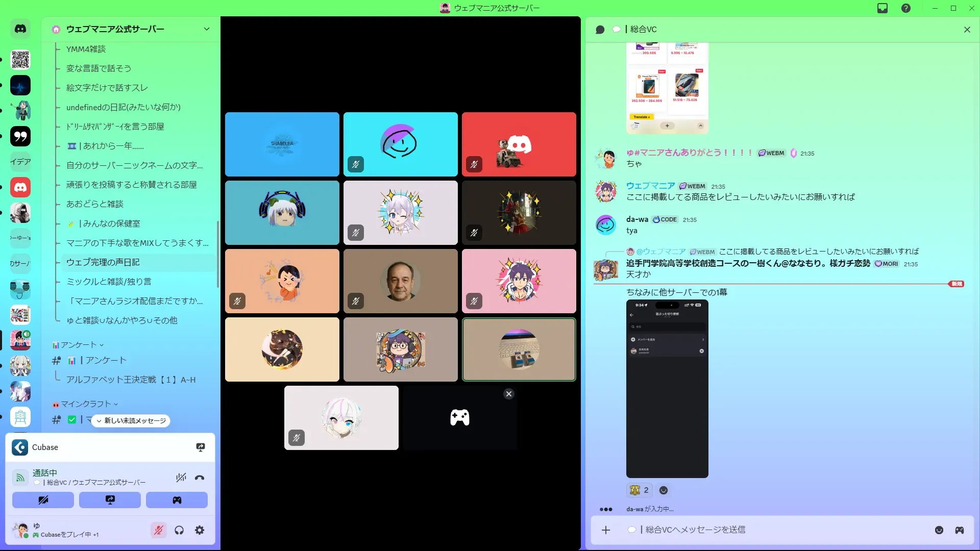The width and height of the screenshot is (980, 551).
Task: Open the ウェブマニア公式サーバー server dropdown menu
Action: coord(206,29)
